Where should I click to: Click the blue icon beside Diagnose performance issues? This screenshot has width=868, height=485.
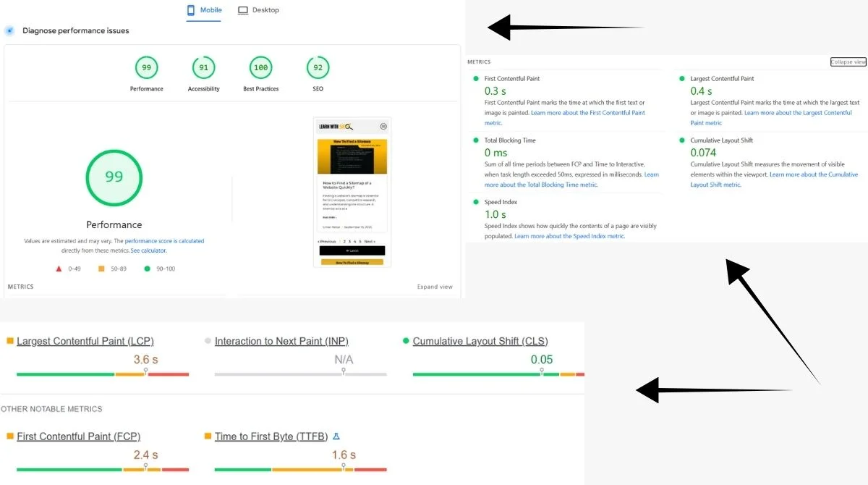point(9,30)
